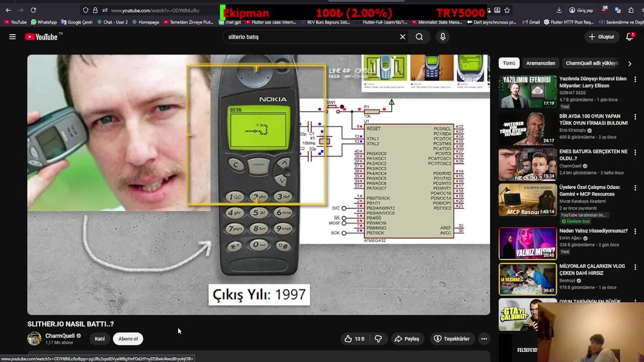Open the YouTube hamburger guide menu
This screenshot has height=362, width=644.
[x=13, y=37]
